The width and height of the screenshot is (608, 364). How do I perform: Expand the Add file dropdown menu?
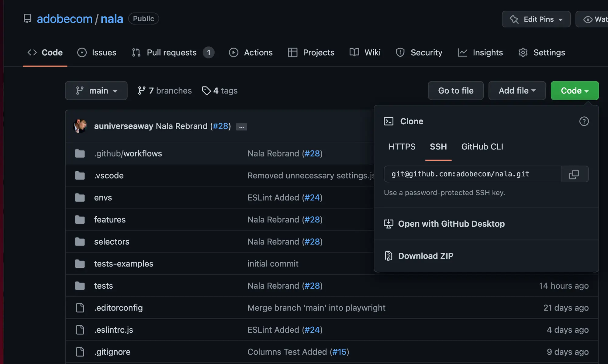pos(516,90)
